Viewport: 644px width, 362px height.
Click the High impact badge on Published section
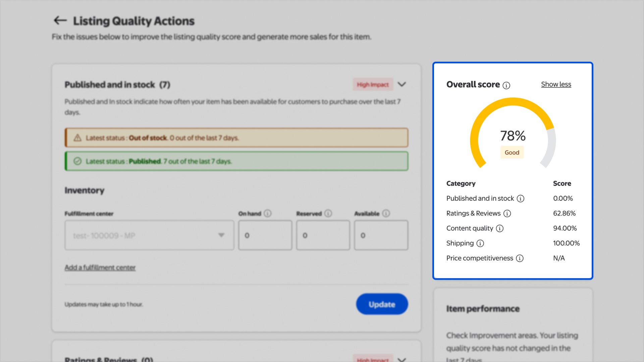[373, 84]
